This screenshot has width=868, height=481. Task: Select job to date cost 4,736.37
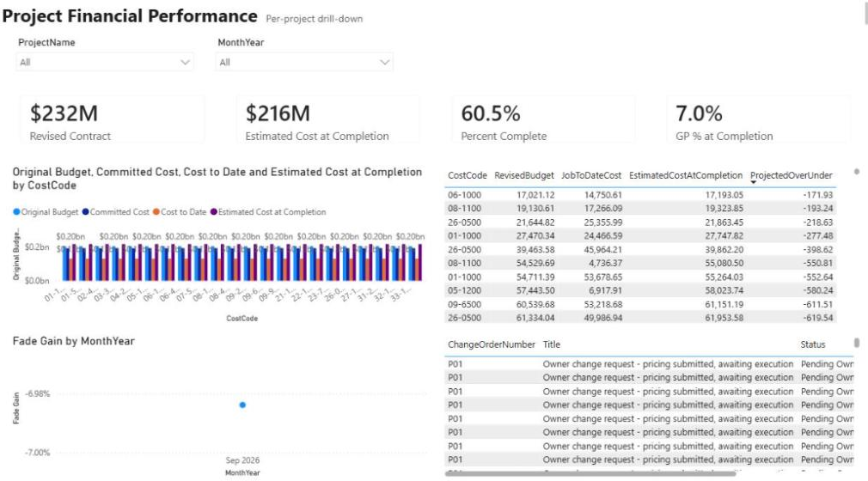point(605,264)
